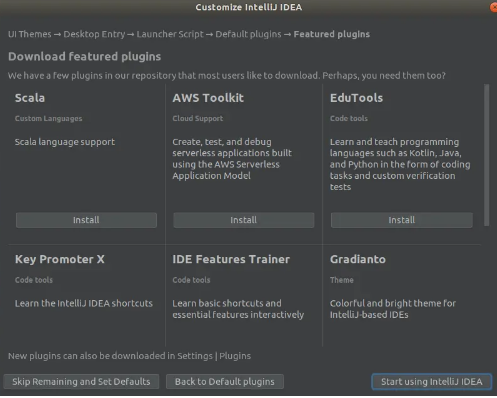The height and width of the screenshot is (398, 497).
Task: Select the Featured plugins breadcrumb step
Action: pos(332,34)
